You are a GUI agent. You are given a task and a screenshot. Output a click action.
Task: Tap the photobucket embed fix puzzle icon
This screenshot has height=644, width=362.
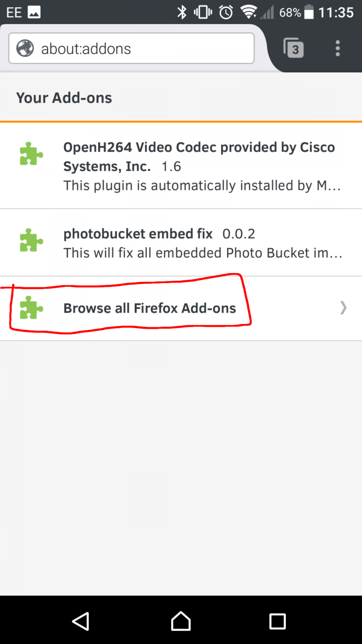click(x=31, y=240)
